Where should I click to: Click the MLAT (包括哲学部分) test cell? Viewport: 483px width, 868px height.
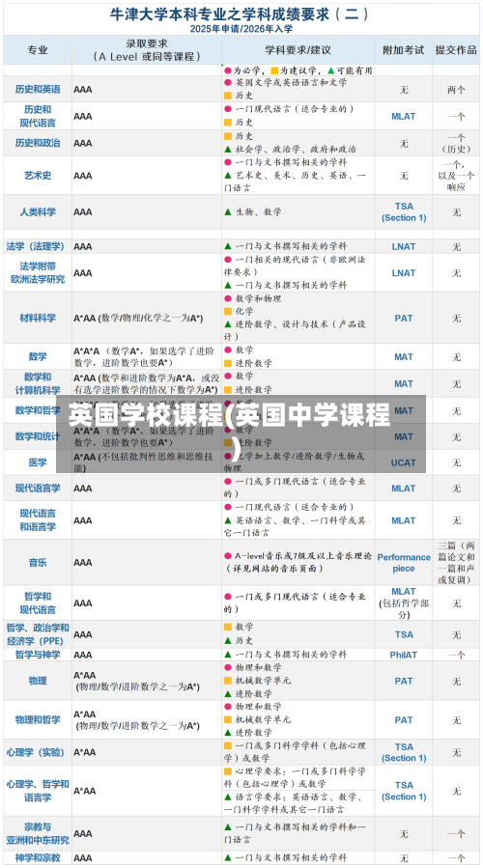[404, 602]
